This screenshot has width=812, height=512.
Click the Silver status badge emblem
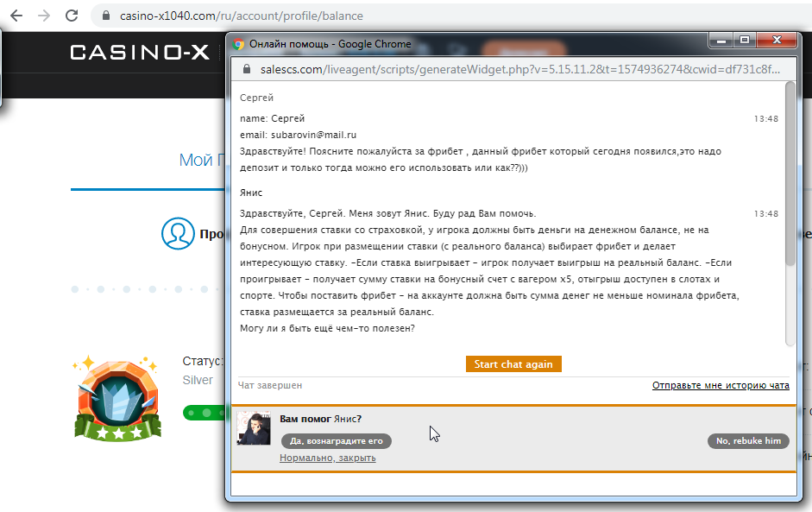click(x=117, y=399)
